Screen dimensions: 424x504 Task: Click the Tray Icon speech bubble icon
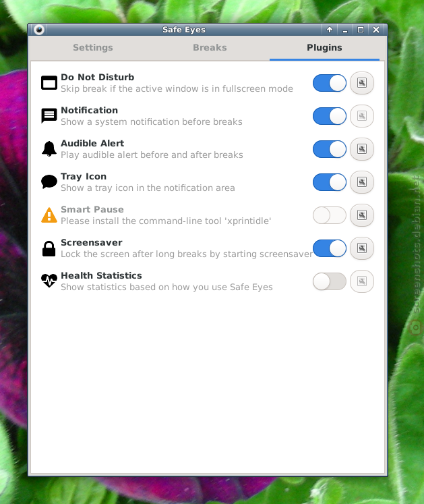pyautogui.click(x=49, y=182)
